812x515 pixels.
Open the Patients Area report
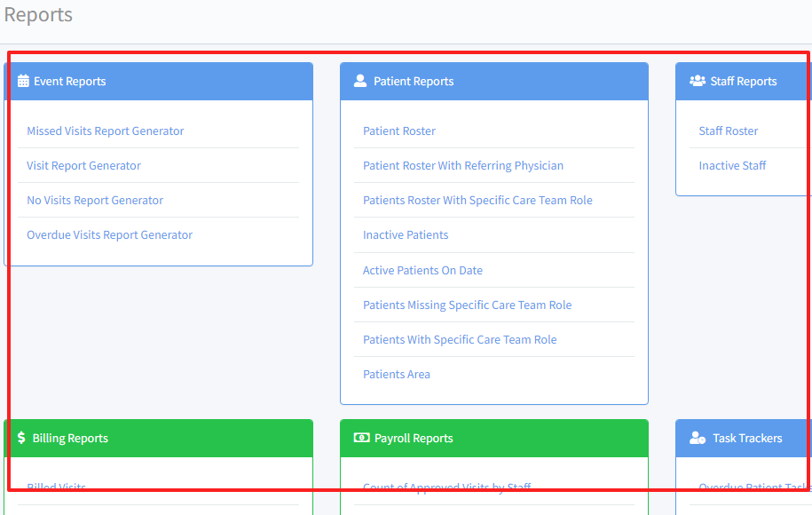pos(397,375)
